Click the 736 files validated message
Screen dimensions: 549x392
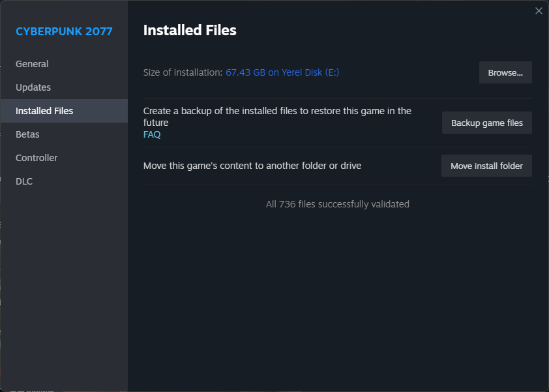pyautogui.click(x=338, y=204)
